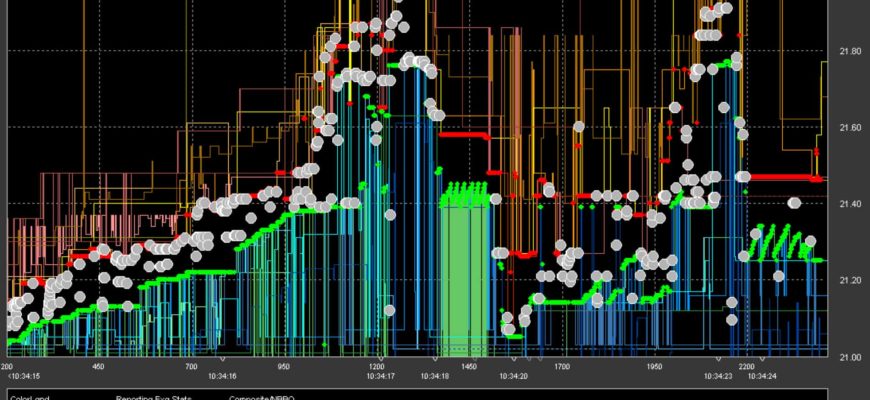Click the 21.80 price axis label
This screenshot has width=870, height=400.
pyautogui.click(x=849, y=50)
